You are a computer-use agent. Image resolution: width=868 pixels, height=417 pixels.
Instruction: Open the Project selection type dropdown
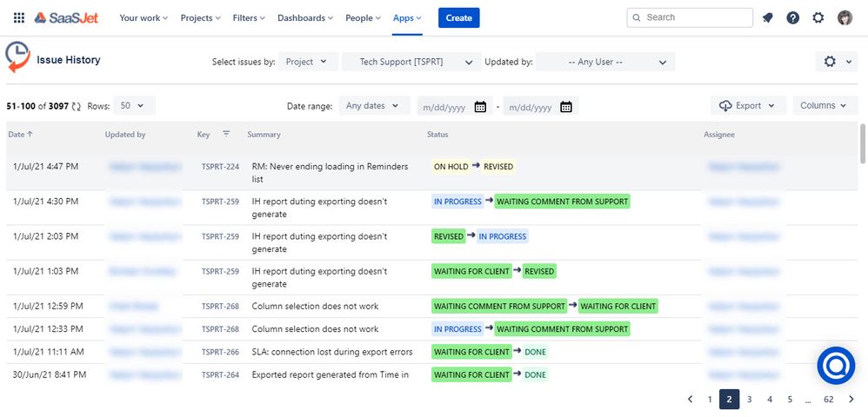click(308, 62)
